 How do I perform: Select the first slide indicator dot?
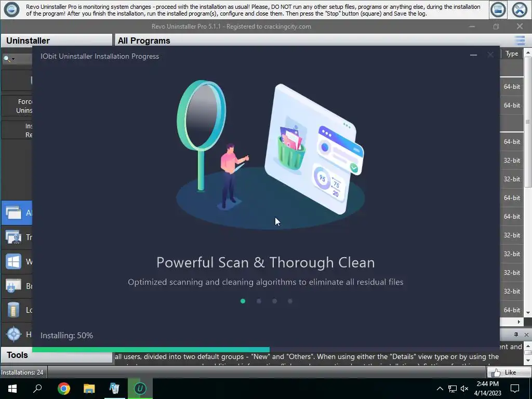coord(243,301)
